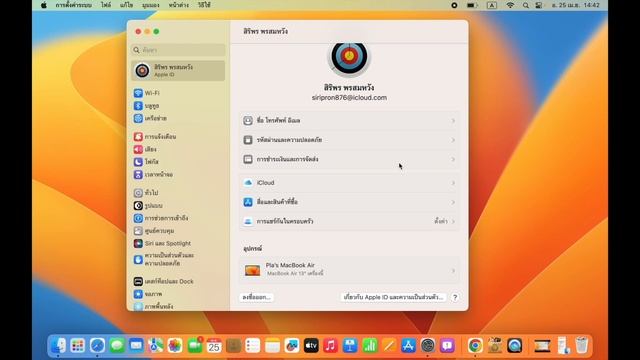Expand Pla's MacBook Air device chevron
Screen dimensions: 640x360
(x=453, y=270)
